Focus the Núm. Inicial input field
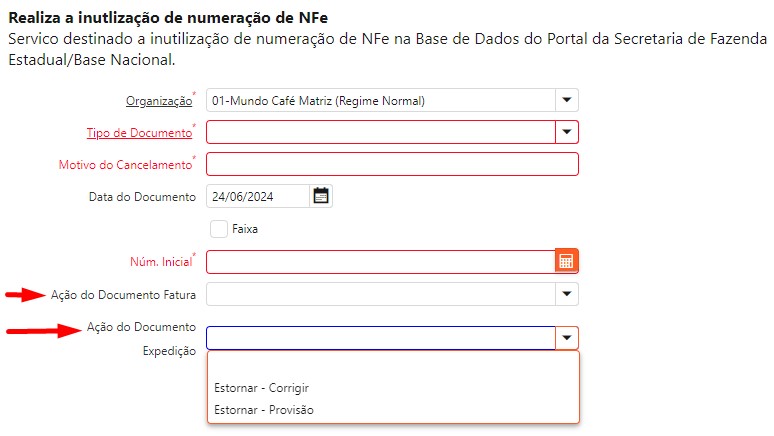Viewport: 774px width, 436px height. click(380, 261)
